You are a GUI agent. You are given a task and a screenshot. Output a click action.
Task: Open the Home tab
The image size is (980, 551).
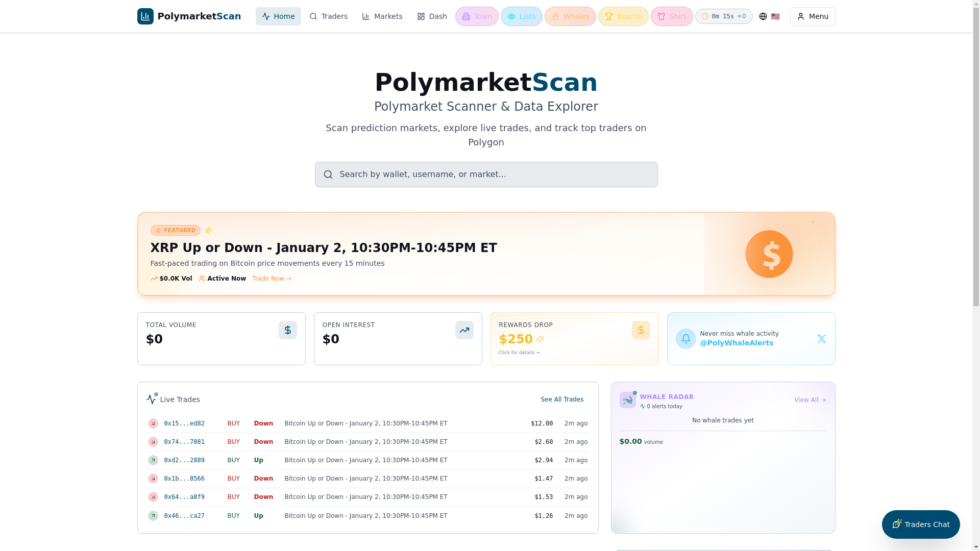pos(278,16)
